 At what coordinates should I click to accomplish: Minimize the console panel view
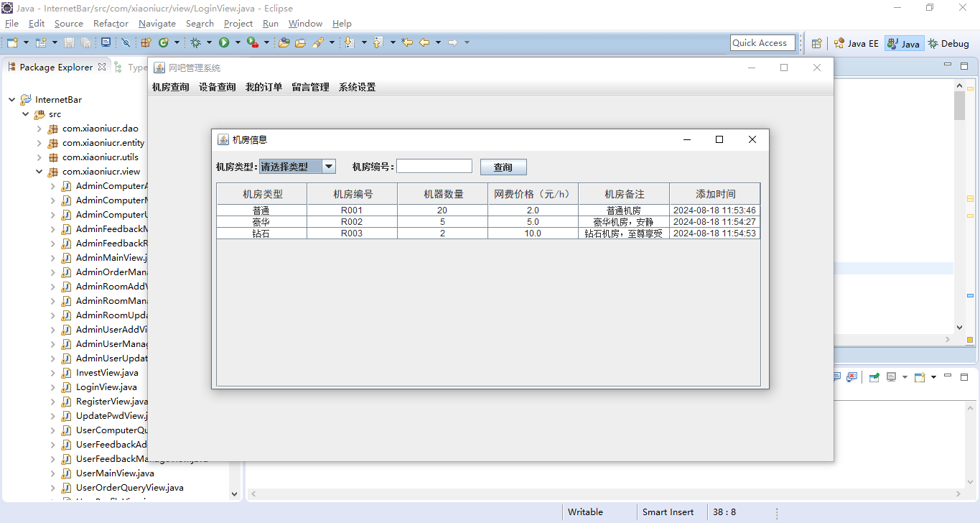point(948,376)
